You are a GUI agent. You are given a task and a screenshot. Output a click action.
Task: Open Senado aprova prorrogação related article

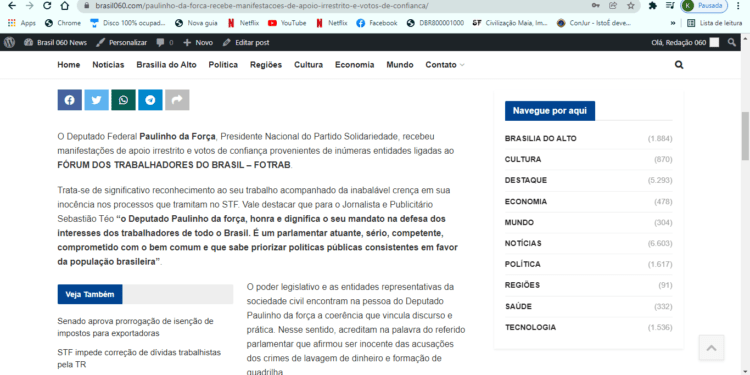click(x=135, y=327)
